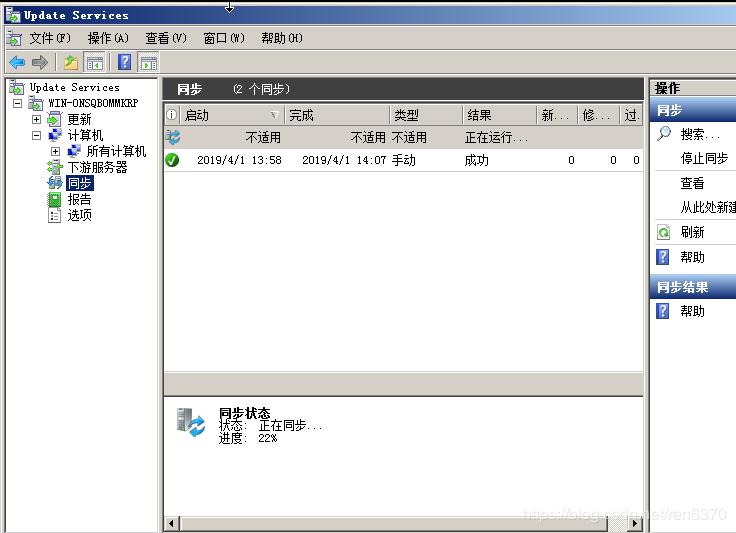736x533 pixels.
Task: Expand the 所有计算机 tree node
Action: point(55,151)
